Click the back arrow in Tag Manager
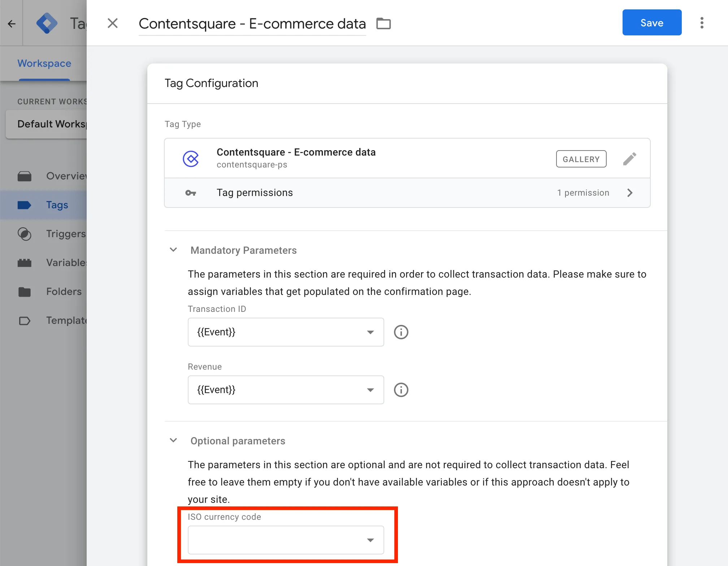728x566 pixels. [x=12, y=24]
